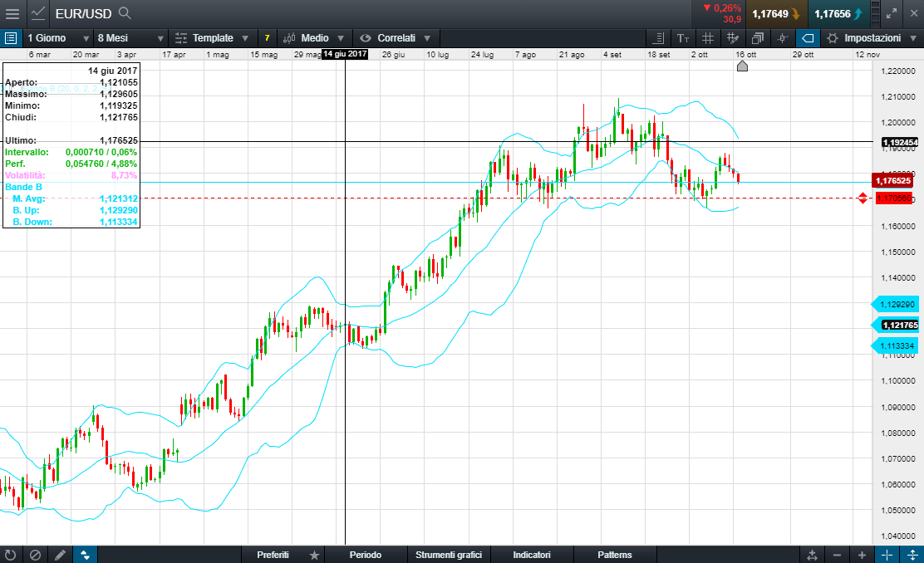Click the line chart type icon
Screen dimensions: 924x563
point(37,13)
